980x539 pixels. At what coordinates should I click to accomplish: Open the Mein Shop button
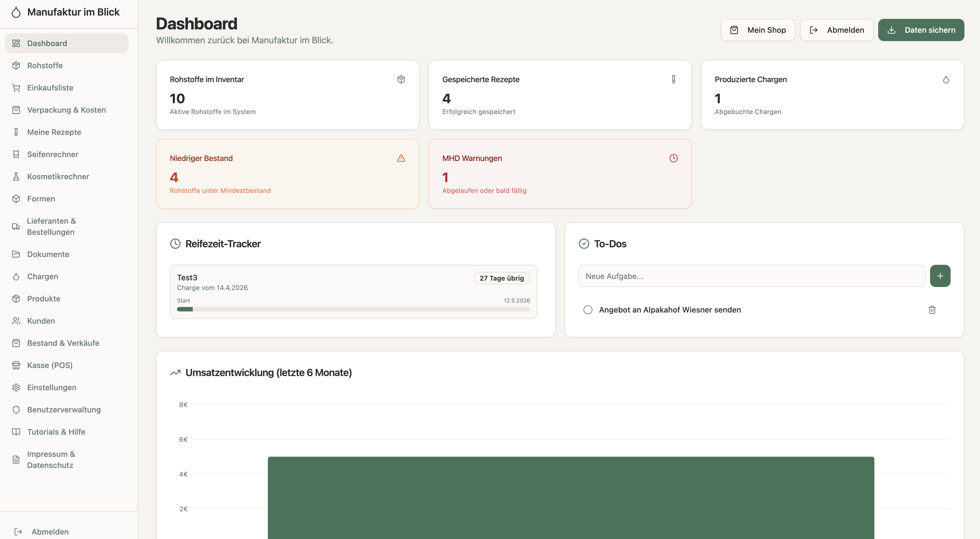(x=757, y=30)
